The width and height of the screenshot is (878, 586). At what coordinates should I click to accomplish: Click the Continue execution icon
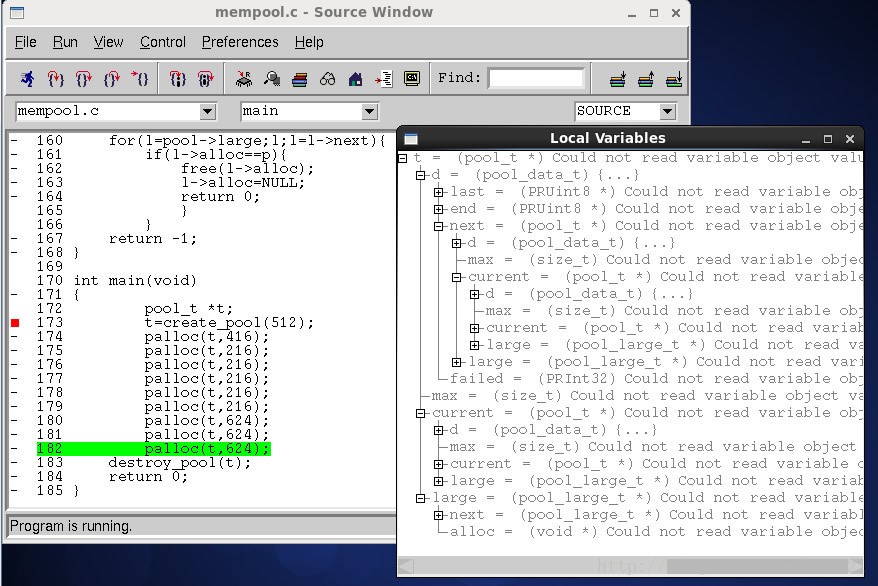(x=139, y=79)
